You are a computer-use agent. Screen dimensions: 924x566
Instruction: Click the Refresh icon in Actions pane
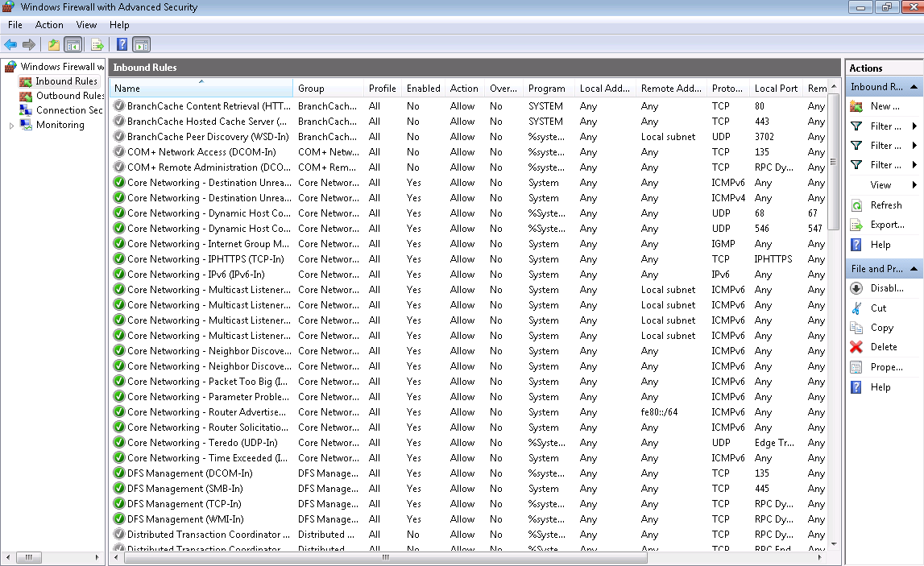(x=857, y=205)
